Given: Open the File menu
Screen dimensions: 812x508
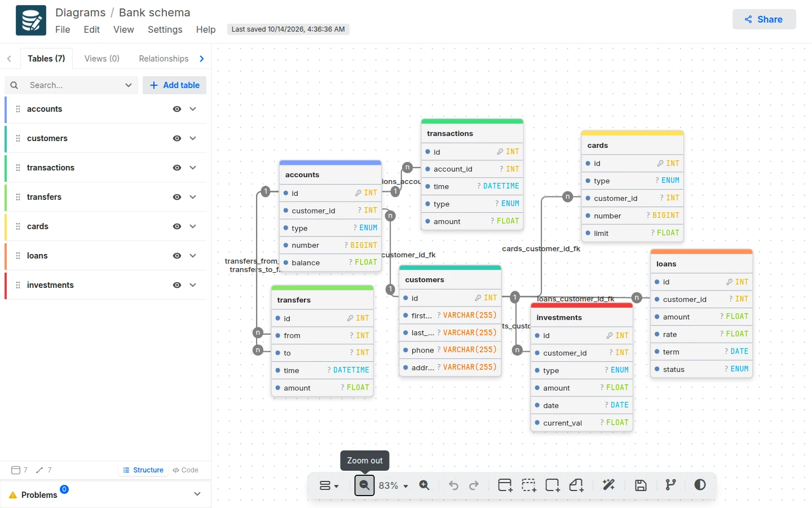Looking at the screenshot, I should (x=63, y=29).
